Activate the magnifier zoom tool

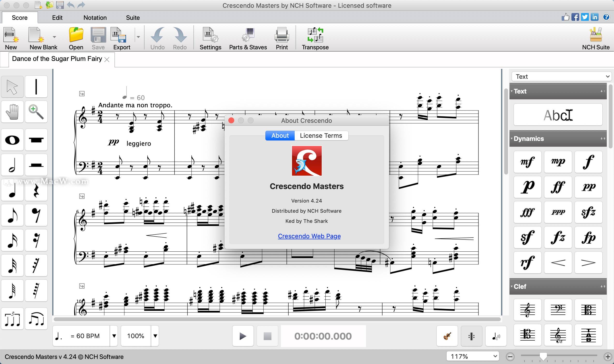pos(36,112)
